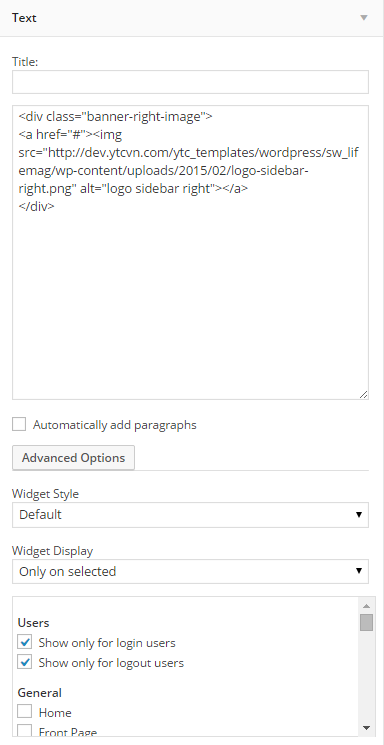This screenshot has width=384, height=745.
Task: Open the Only on selected display select
Action: coord(190,571)
